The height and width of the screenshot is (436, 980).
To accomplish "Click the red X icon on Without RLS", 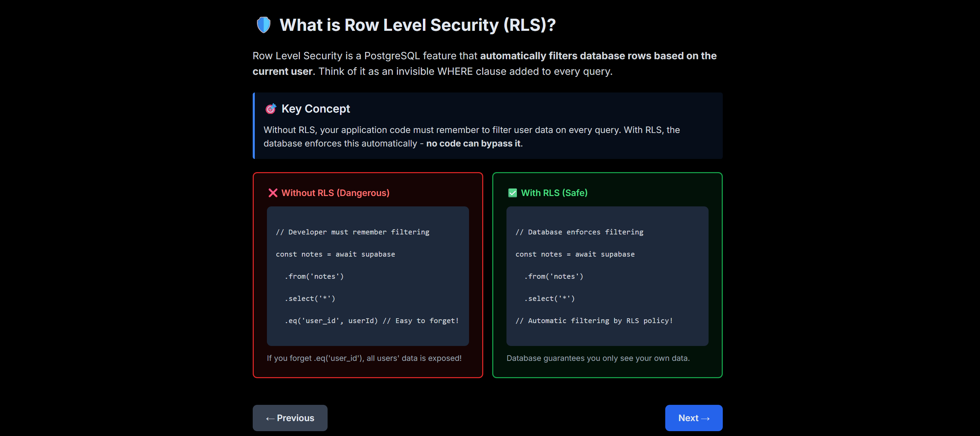I will (273, 193).
